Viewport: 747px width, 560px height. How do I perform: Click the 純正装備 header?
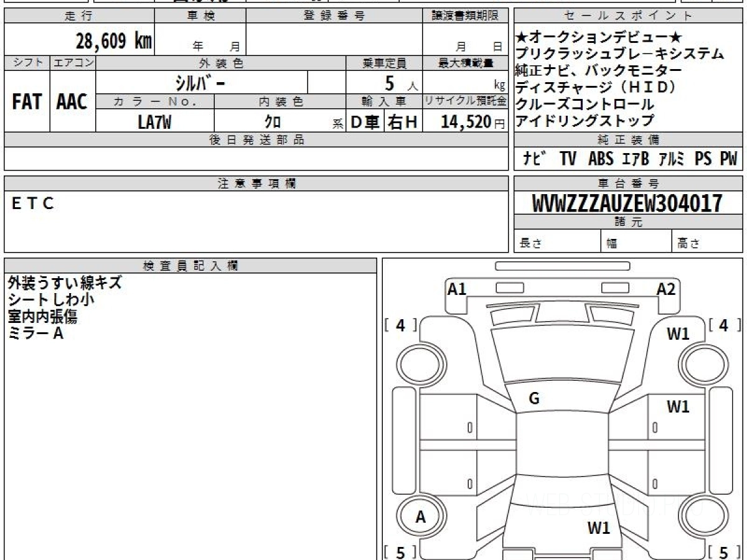pos(628,140)
